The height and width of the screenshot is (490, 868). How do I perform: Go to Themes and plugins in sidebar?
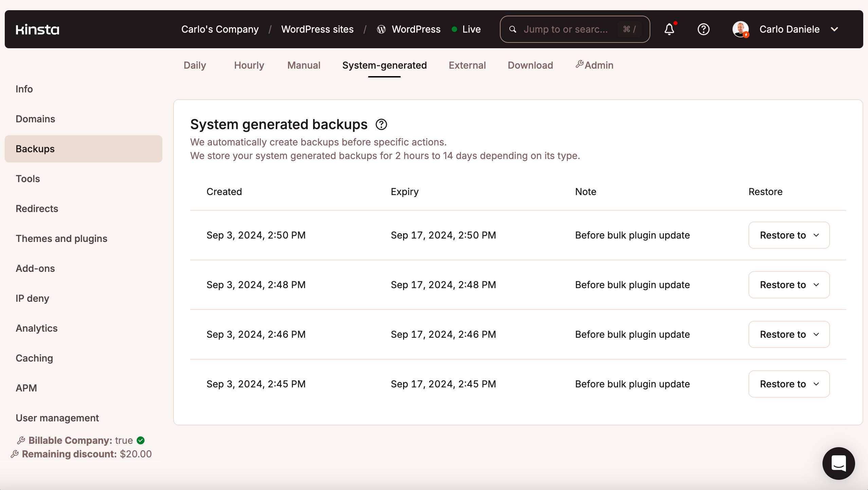click(61, 239)
